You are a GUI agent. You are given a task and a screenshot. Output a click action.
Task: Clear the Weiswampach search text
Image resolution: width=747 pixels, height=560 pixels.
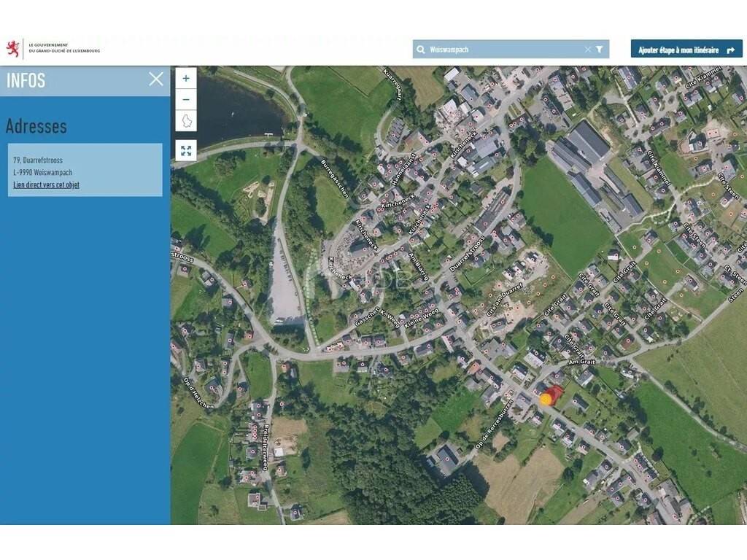click(x=587, y=50)
